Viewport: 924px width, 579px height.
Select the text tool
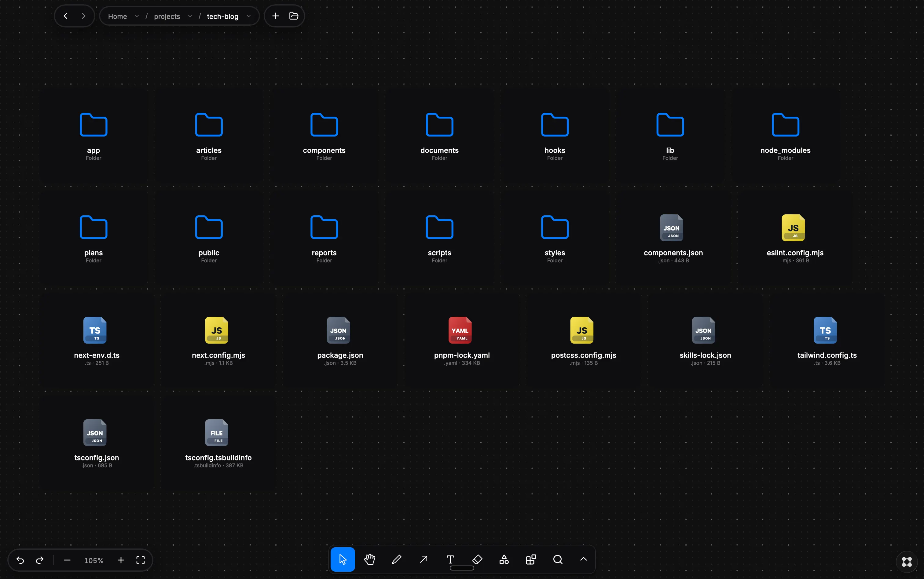click(x=450, y=559)
